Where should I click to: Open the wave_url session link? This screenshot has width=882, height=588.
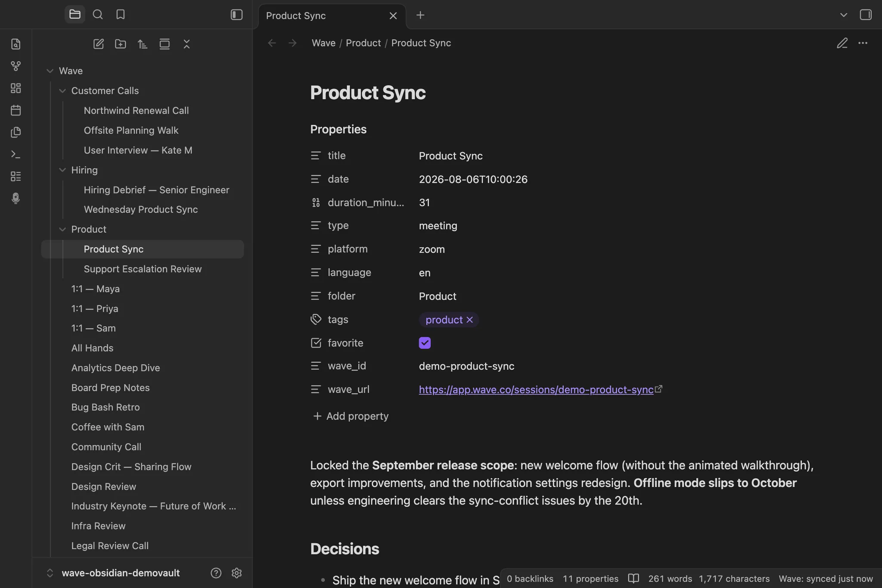pyautogui.click(x=536, y=390)
